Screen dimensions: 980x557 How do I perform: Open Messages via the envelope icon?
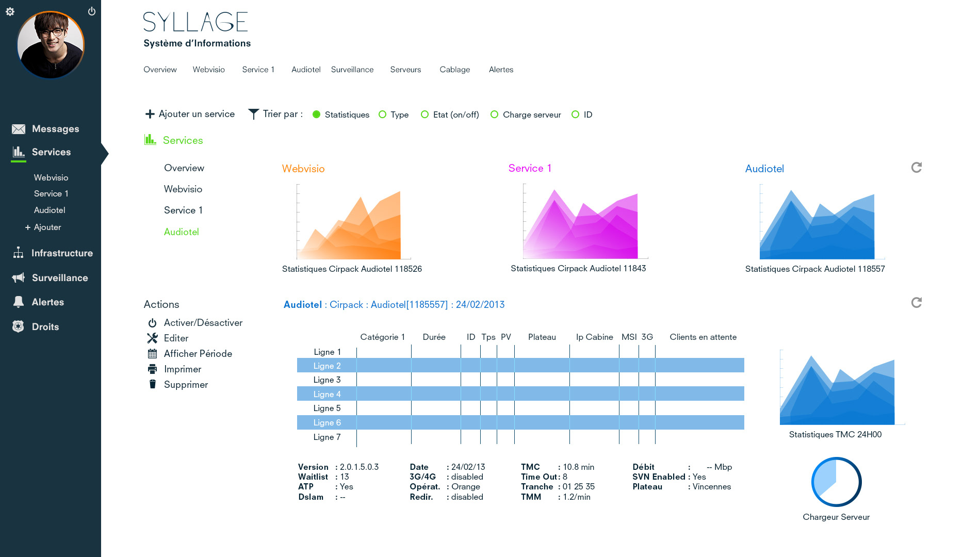[x=19, y=129]
